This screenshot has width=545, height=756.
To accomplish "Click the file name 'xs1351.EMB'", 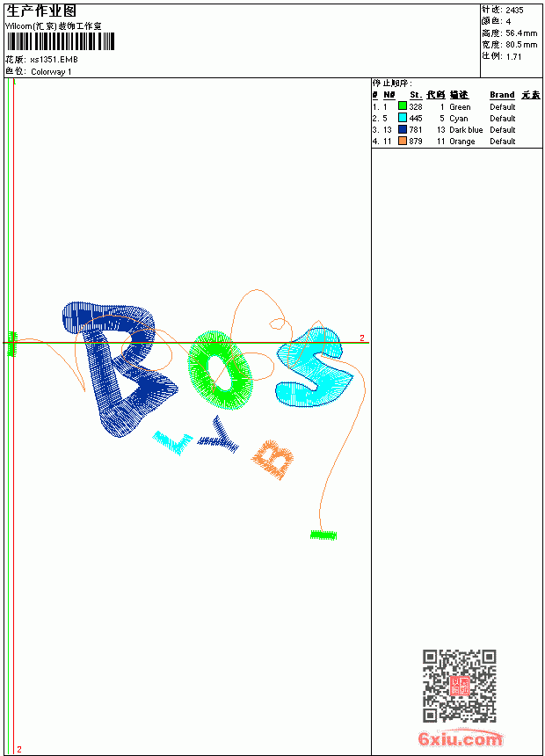I will pos(54,60).
